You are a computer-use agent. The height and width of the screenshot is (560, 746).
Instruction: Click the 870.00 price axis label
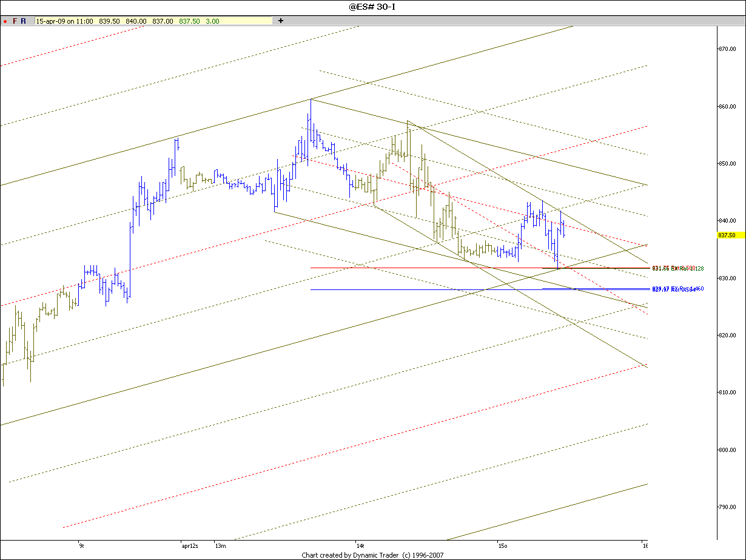pos(727,49)
